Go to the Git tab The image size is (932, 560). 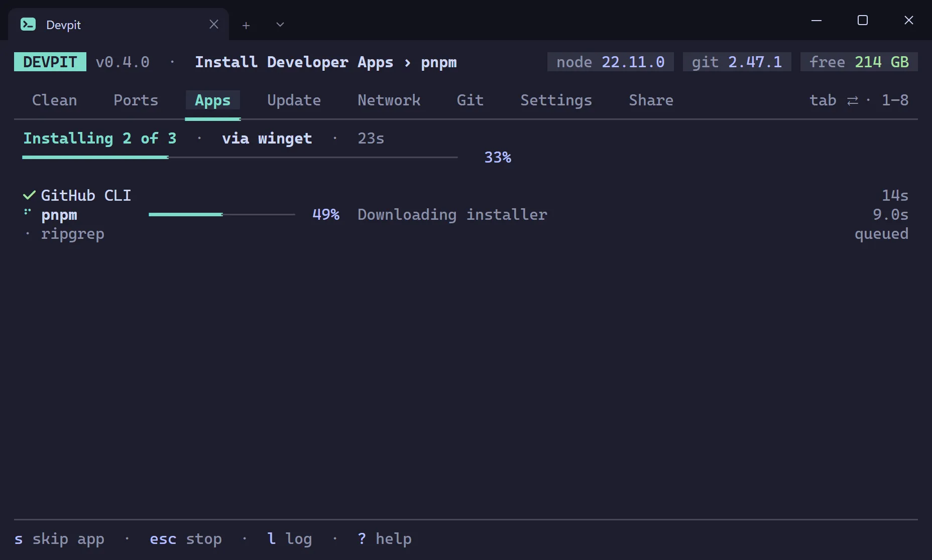pos(471,100)
